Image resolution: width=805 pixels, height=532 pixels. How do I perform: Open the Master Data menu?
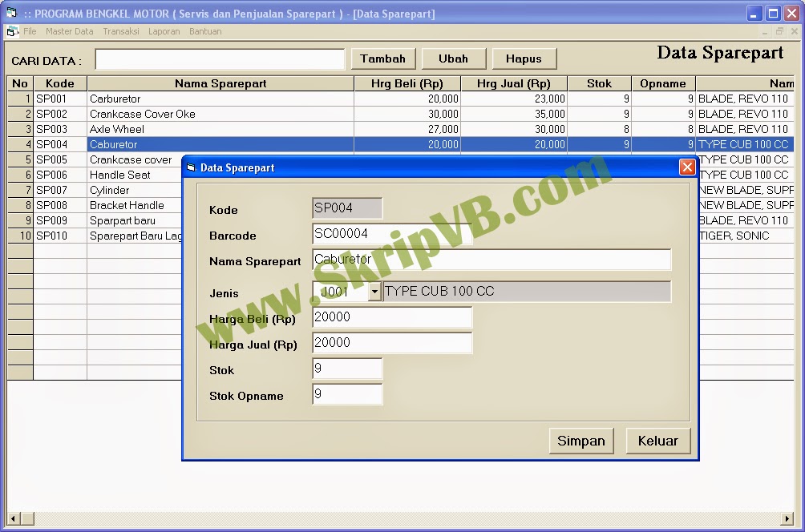click(x=69, y=31)
